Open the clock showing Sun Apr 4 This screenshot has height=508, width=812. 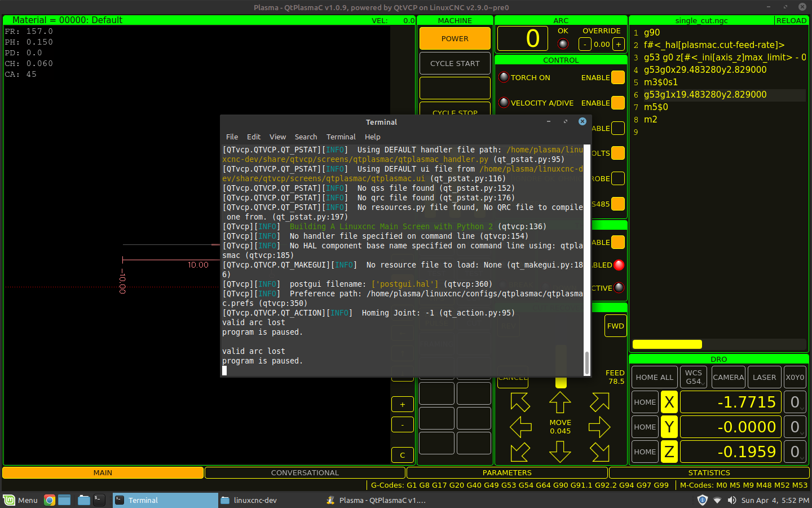click(x=775, y=500)
